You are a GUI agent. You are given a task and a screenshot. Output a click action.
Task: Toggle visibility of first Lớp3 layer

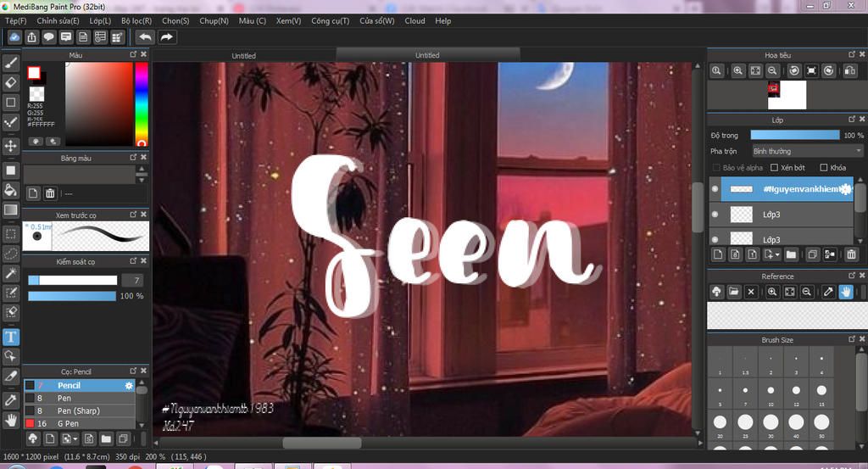click(x=715, y=215)
